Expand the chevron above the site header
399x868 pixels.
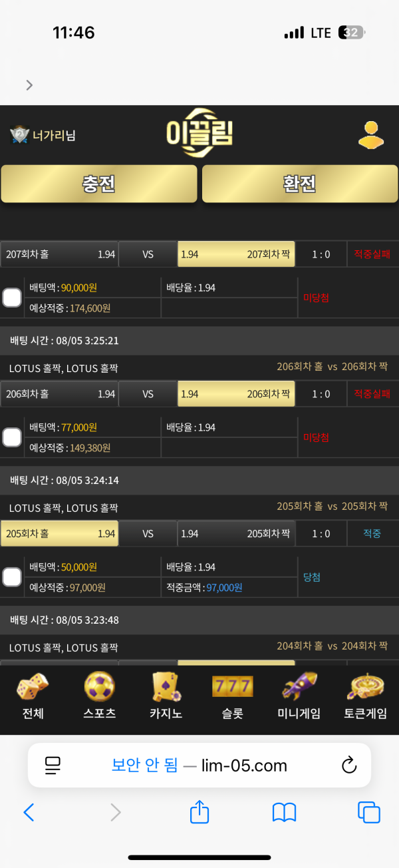click(x=29, y=85)
